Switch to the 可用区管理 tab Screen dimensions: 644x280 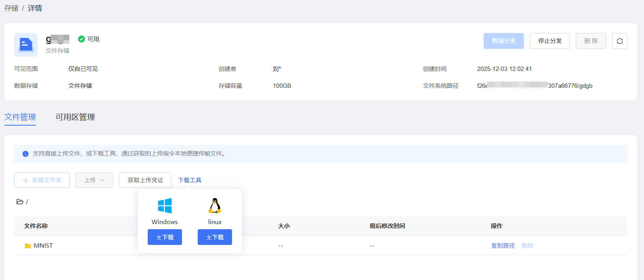(75, 117)
